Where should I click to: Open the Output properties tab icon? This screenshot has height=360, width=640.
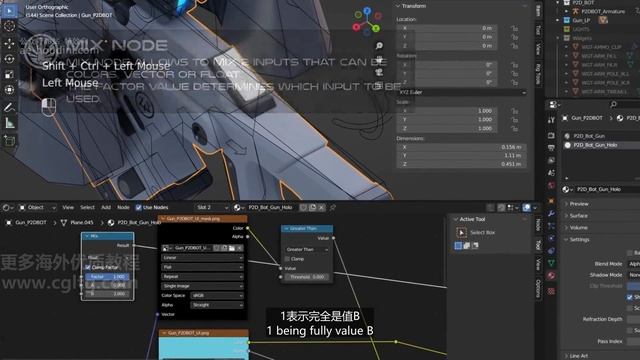551,148
